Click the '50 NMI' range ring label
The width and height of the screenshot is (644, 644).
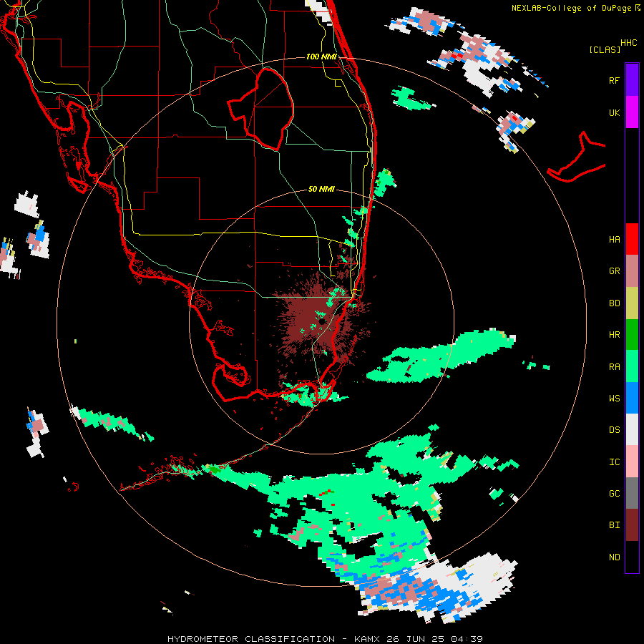point(321,189)
